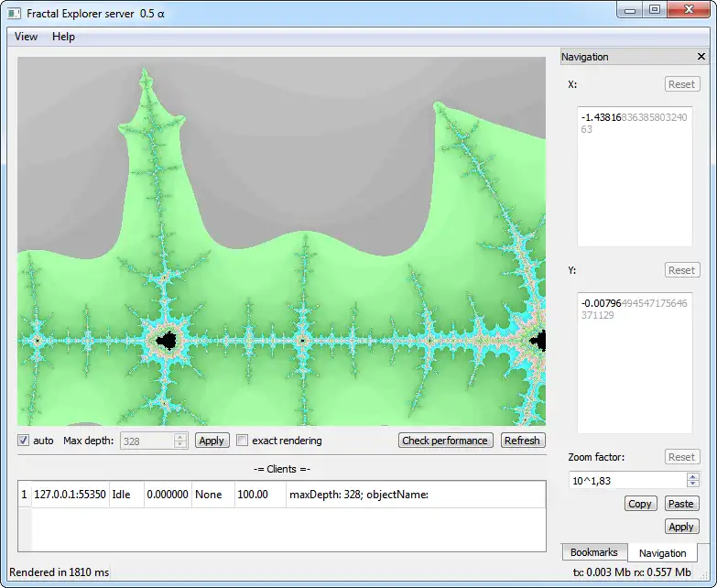Click the Fractal Explorer title bar icon

[x=14, y=13]
